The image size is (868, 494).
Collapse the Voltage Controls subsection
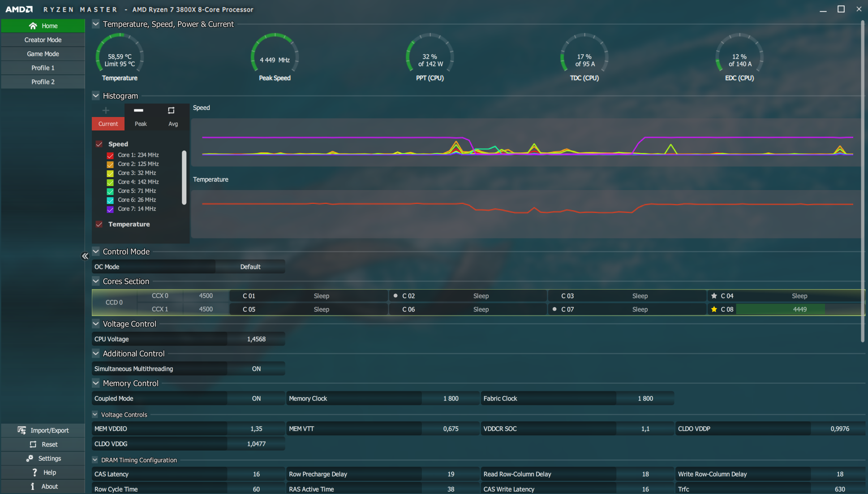coord(95,415)
